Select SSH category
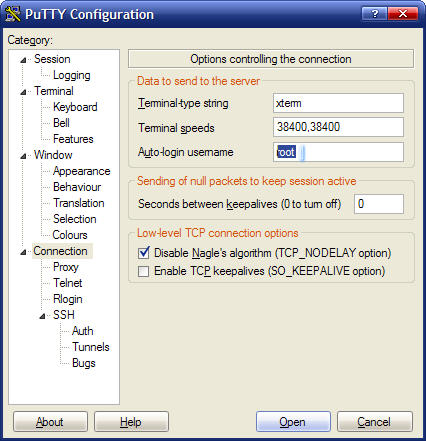426x441 pixels. click(64, 315)
